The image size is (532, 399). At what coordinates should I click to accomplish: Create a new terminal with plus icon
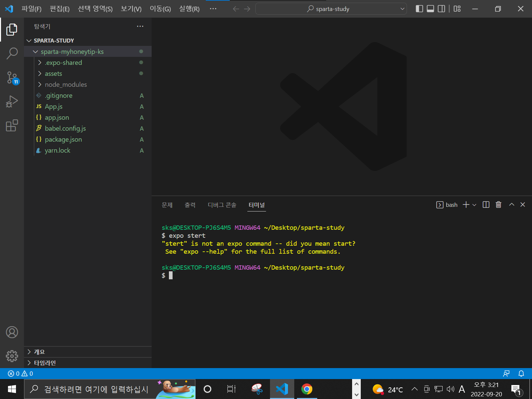click(x=466, y=205)
